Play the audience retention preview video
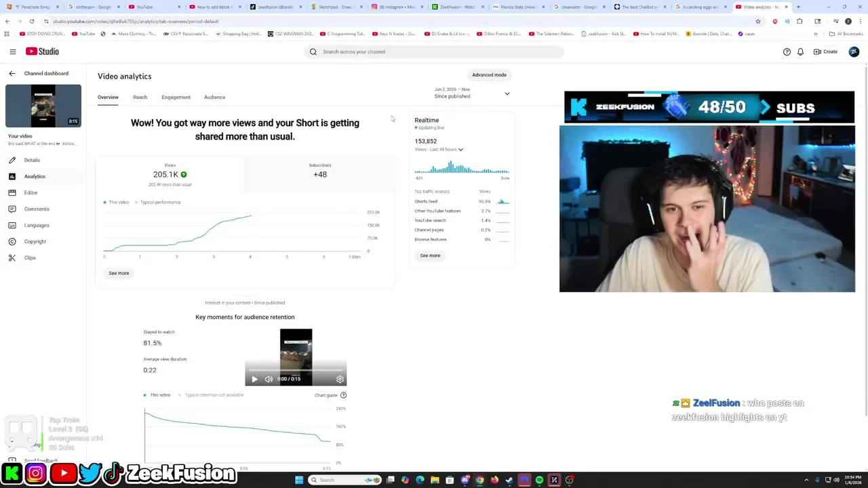868x488 pixels. pyautogui.click(x=254, y=379)
